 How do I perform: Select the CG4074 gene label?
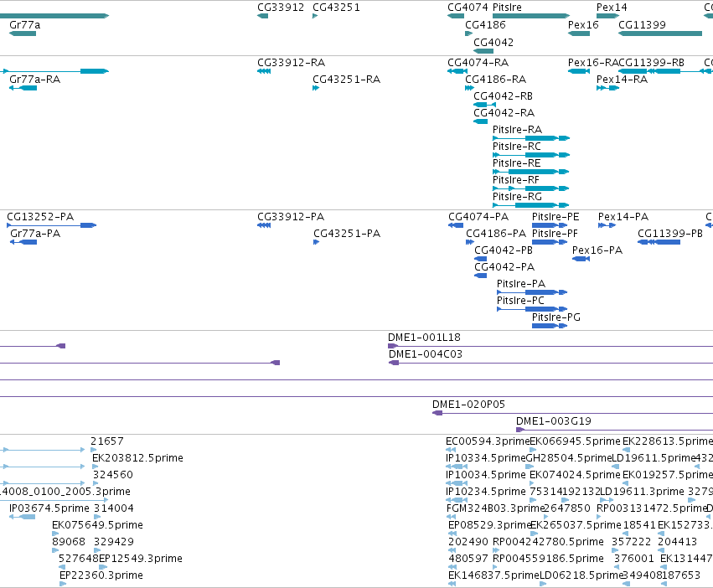click(x=468, y=8)
